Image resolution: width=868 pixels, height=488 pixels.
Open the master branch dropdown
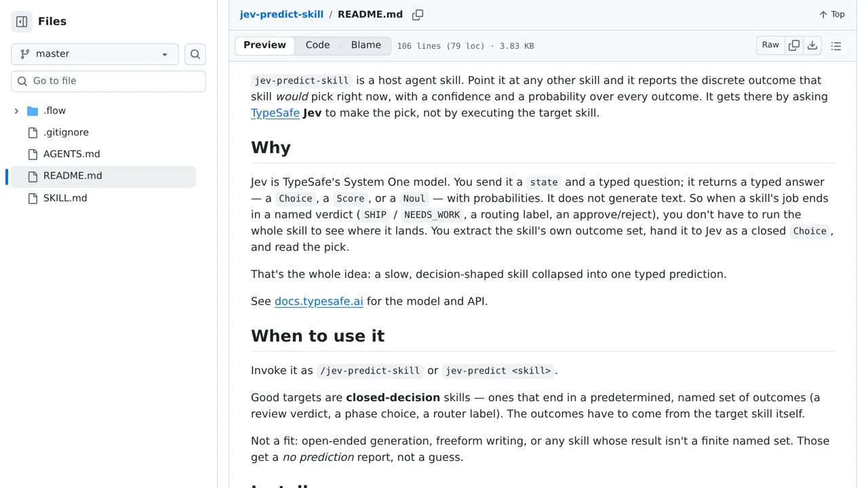[x=95, y=54]
